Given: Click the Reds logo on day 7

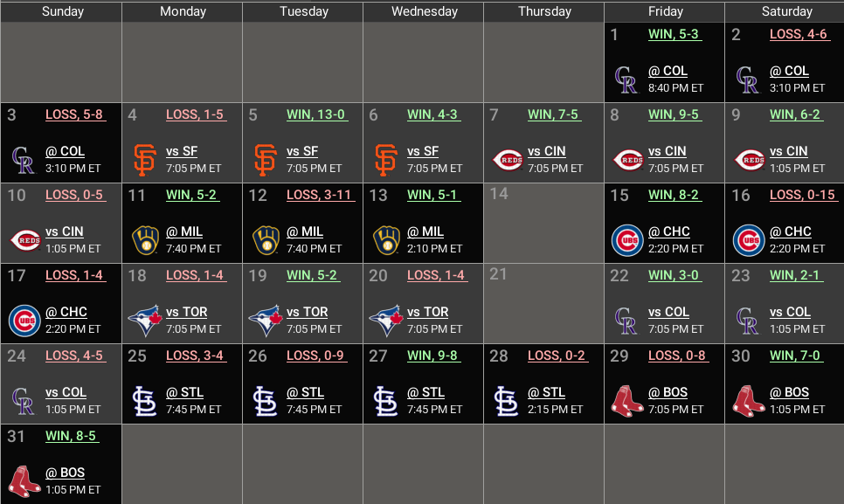Looking at the screenshot, I should click(x=507, y=160).
